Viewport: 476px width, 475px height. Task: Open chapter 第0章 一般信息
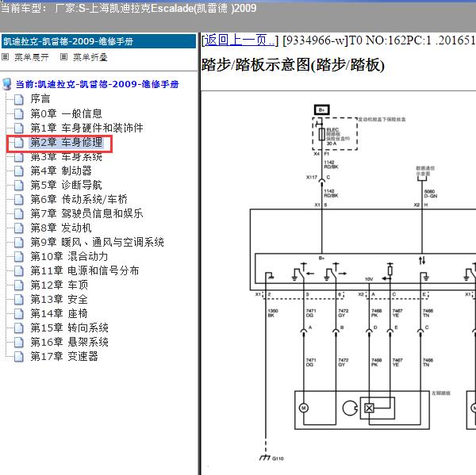tap(66, 113)
